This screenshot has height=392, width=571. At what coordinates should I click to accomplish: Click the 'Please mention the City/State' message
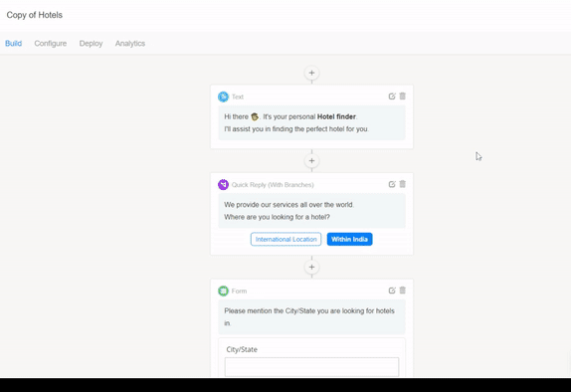[x=311, y=317]
